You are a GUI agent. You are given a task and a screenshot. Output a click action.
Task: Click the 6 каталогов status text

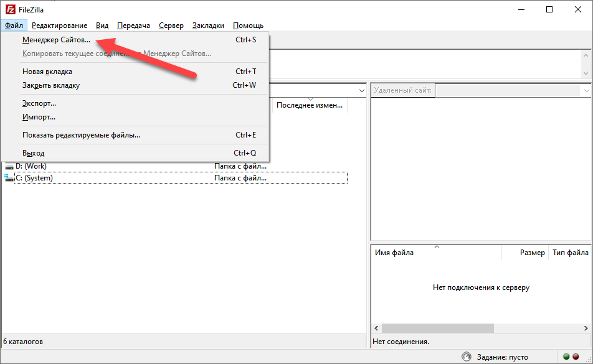(x=23, y=342)
